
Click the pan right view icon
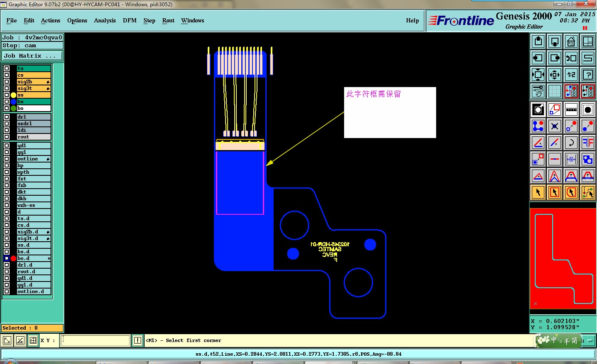[555, 58]
